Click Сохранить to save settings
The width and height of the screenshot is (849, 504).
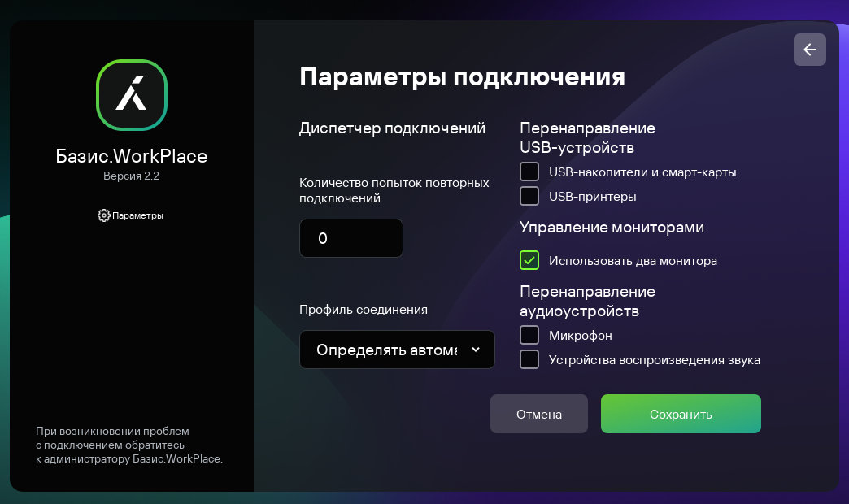click(x=681, y=414)
